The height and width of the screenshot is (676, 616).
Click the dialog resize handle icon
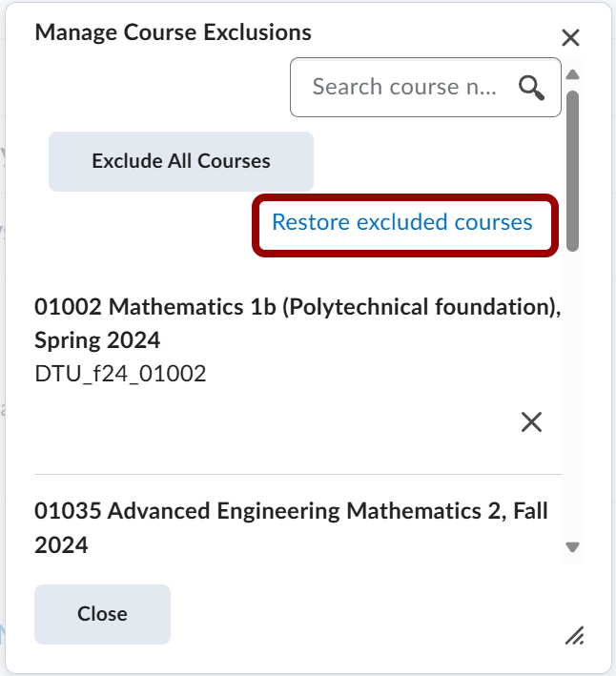(574, 635)
